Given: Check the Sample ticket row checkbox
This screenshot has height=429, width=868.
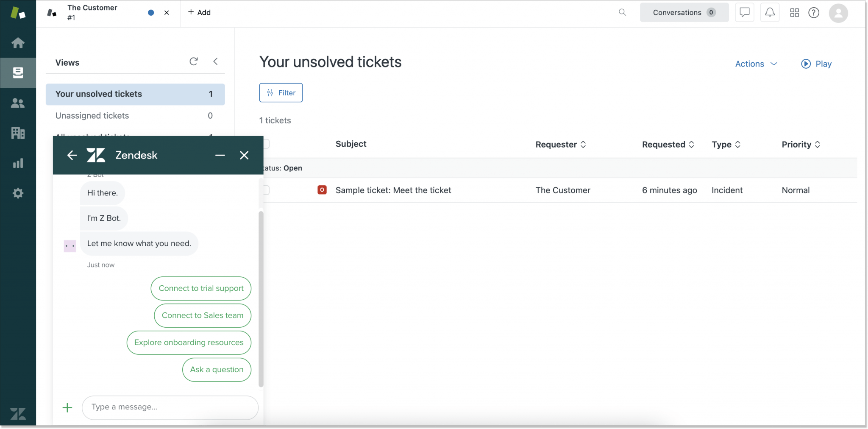Looking at the screenshot, I should point(267,190).
